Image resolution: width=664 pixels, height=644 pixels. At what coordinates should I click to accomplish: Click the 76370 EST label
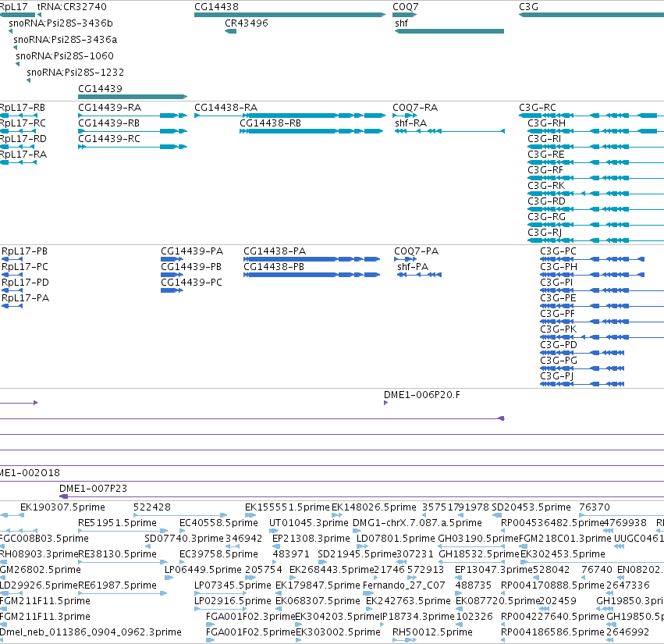pos(594,507)
